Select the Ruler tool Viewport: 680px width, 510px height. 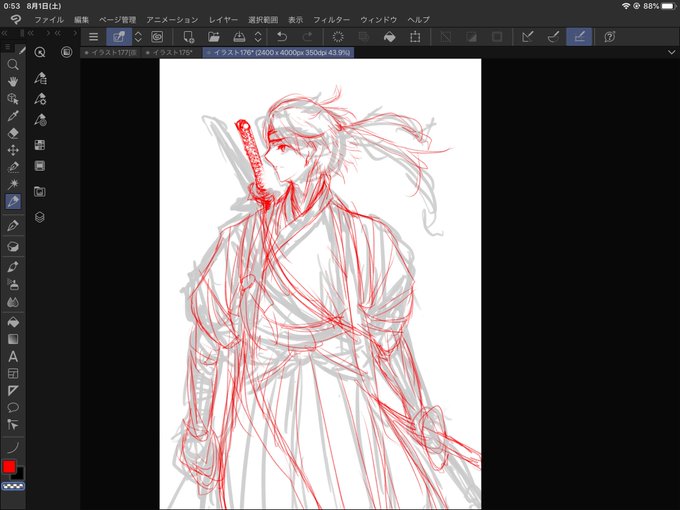(x=13, y=390)
